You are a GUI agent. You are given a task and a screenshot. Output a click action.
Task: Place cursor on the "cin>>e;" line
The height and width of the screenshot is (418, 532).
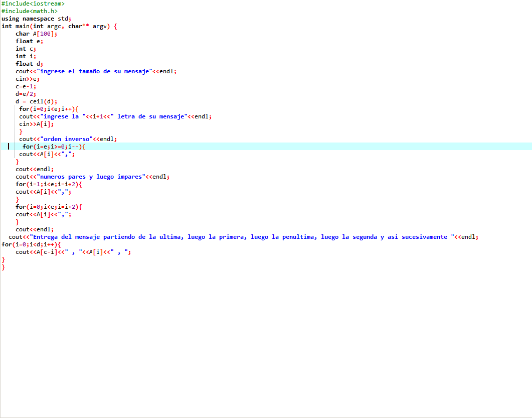28,79
